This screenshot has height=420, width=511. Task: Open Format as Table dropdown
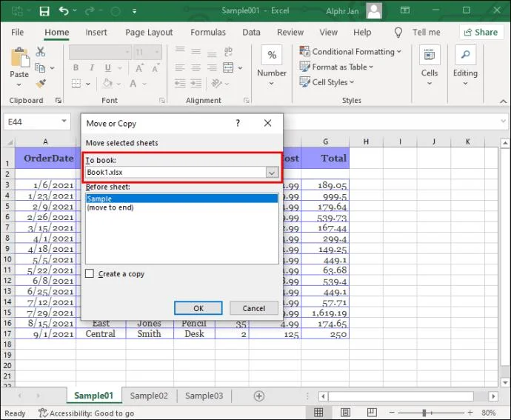[x=336, y=67]
